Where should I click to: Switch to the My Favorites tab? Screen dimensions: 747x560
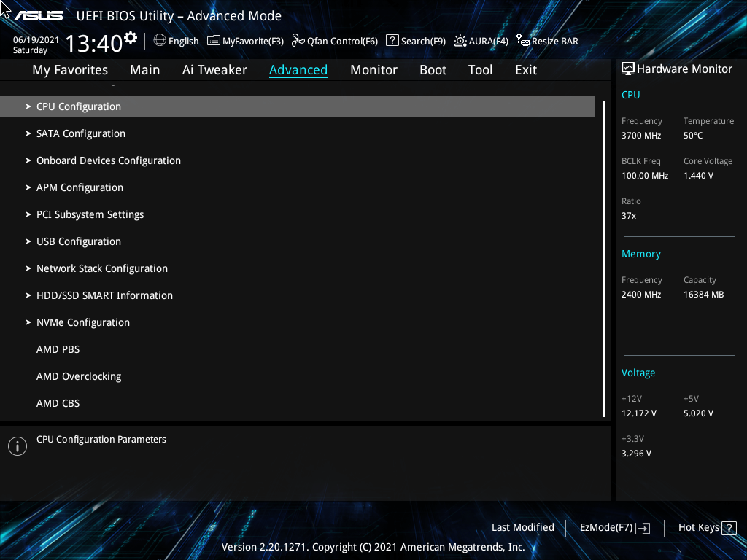[x=70, y=70]
